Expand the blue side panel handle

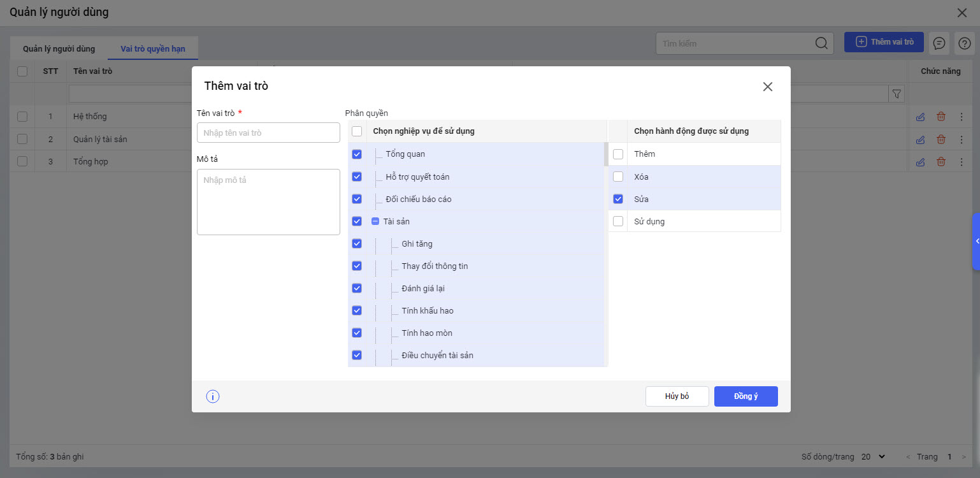click(976, 241)
